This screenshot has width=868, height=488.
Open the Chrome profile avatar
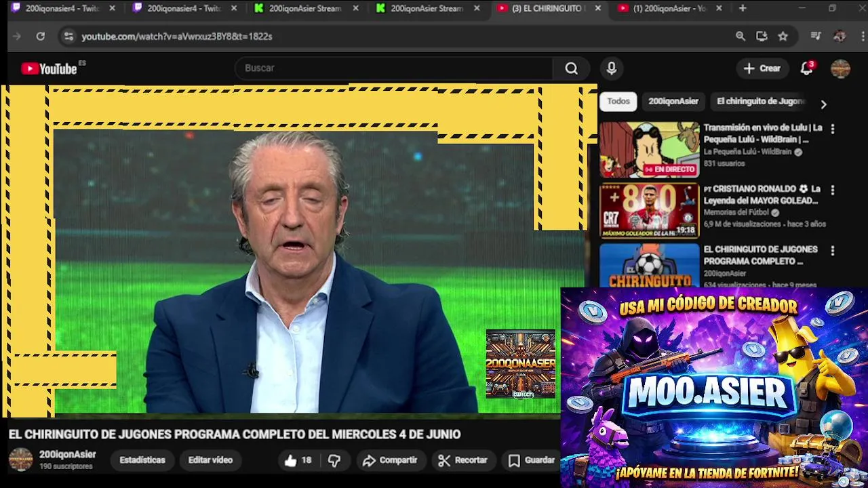click(840, 37)
